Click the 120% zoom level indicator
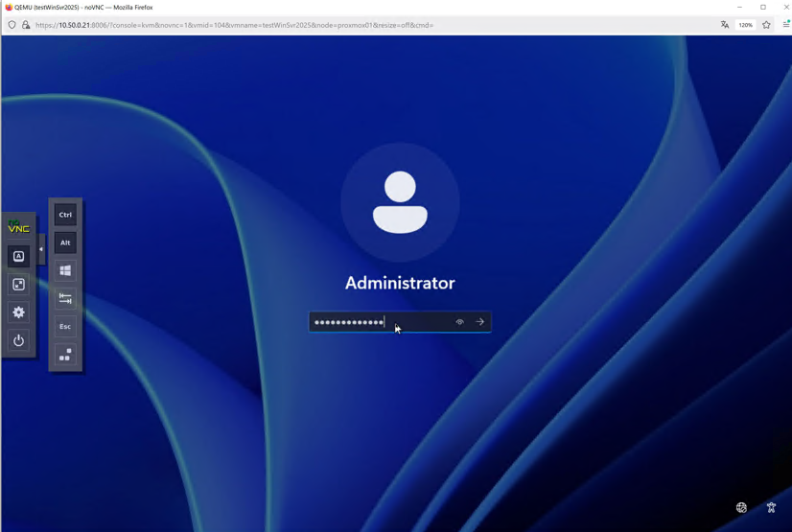This screenshot has width=792, height=532. [745, 25]
